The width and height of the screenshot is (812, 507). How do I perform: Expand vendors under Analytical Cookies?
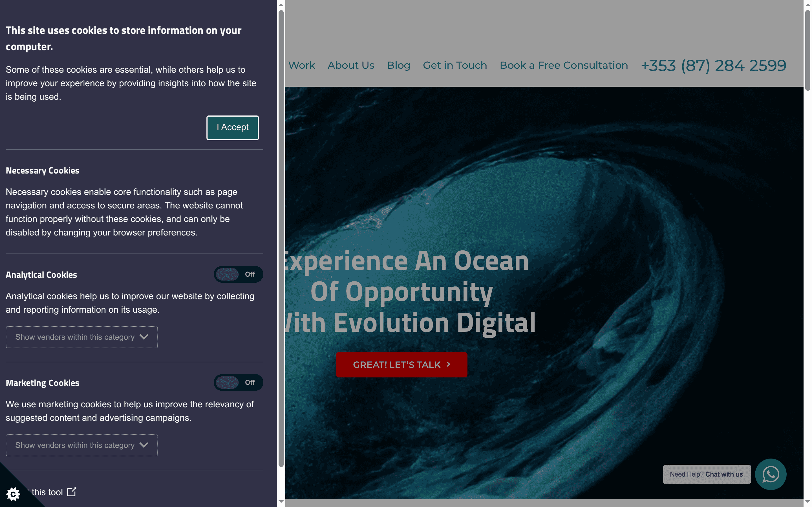[81, 337]
